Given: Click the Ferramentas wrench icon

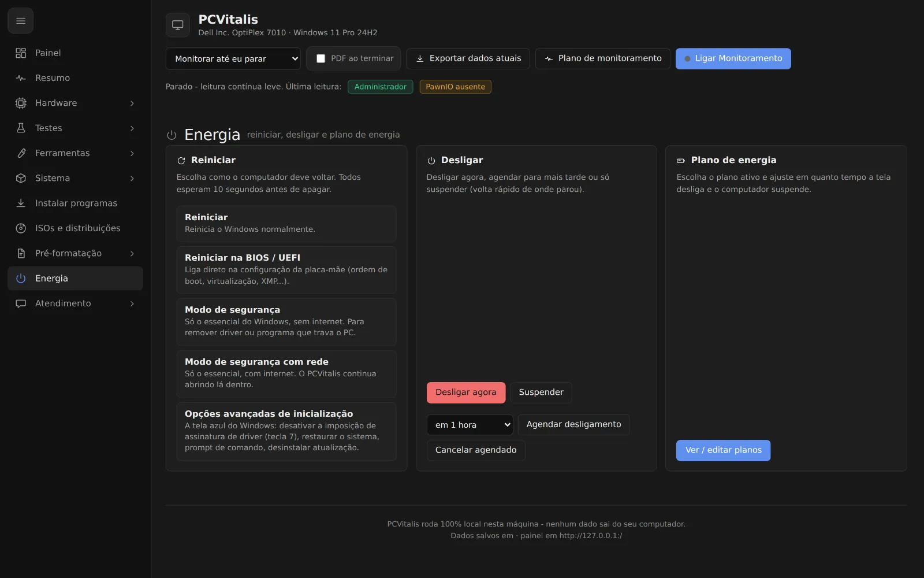Looking at the screenshot, I should (21, 153).
